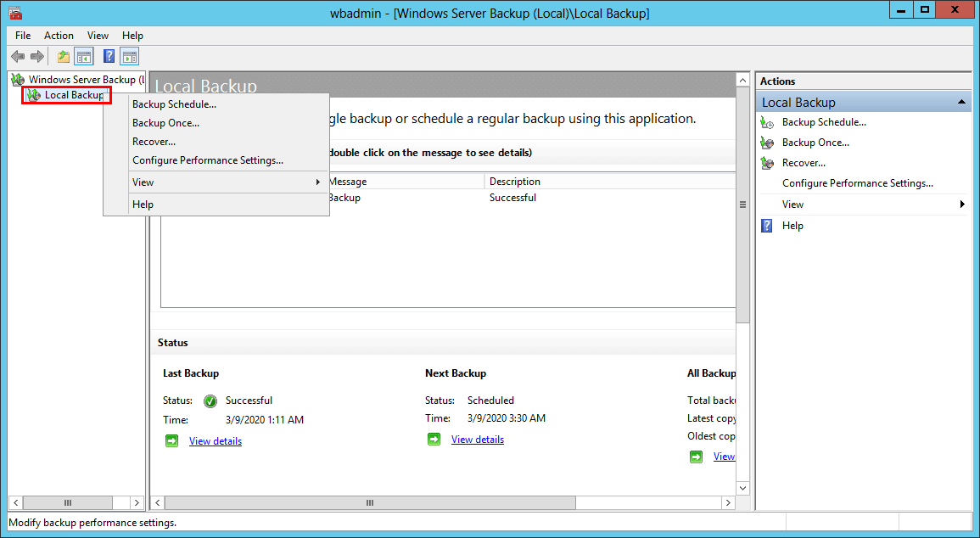Click the Backup Once icon in Actions pane

[x=768, y=143]
